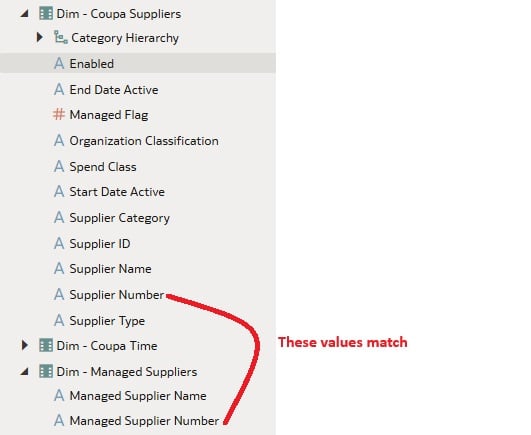The height and width of the screenshot is (435, 531).
Task: Select the Supplier Category column
Action: pos(120,218)
